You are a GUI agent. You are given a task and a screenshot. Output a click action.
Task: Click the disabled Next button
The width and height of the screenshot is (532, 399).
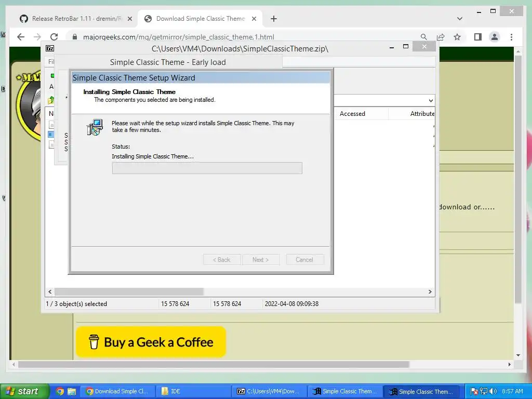pos(261,260)
